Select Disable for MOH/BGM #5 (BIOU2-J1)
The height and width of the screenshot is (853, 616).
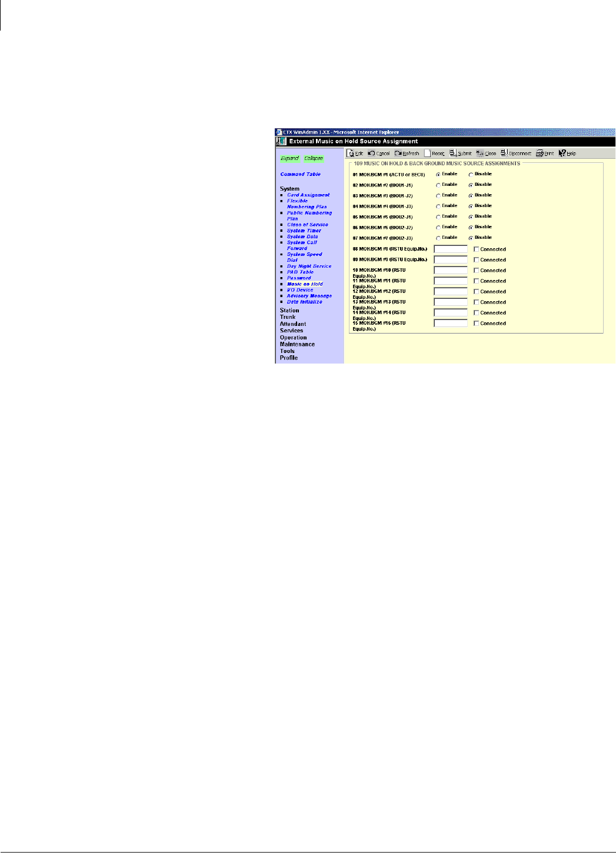(471, 216)
